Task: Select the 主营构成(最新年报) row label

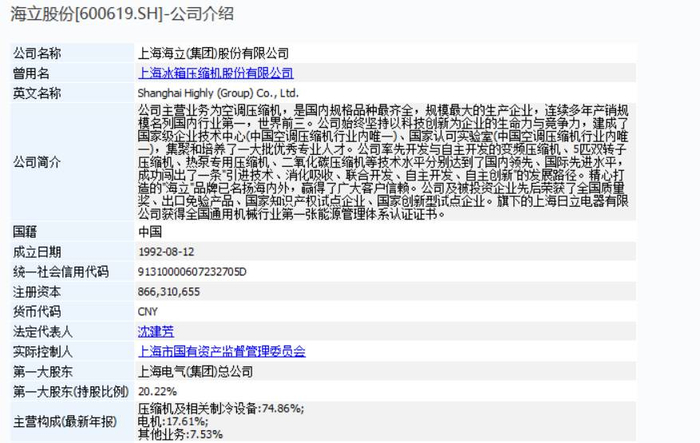Action: 65,422
